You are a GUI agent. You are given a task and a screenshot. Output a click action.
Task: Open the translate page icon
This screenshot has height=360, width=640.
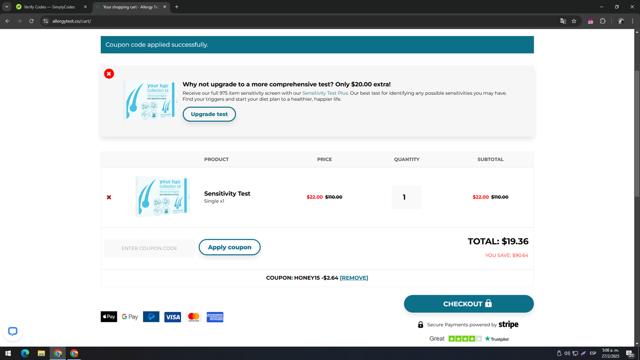coord(563,21)
